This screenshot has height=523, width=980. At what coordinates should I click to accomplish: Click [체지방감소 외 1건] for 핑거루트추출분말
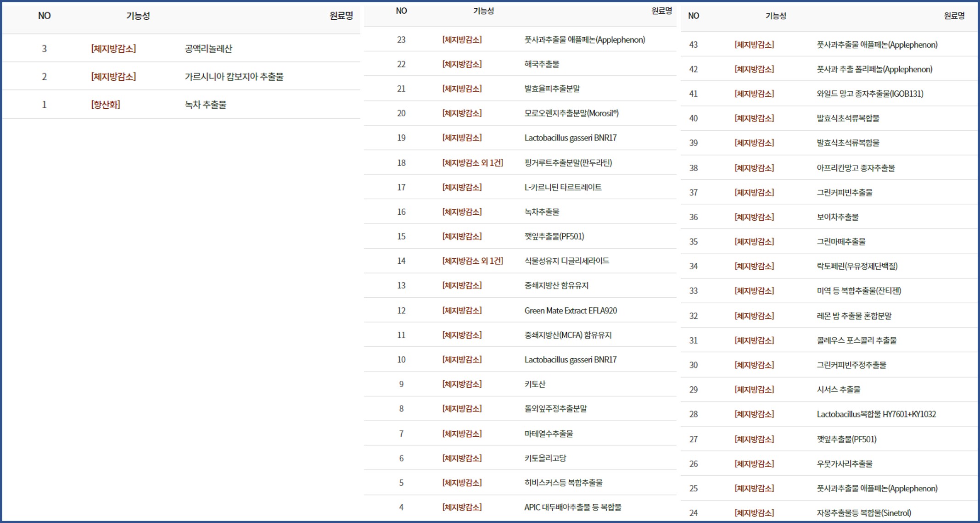[x=472, y=163]
